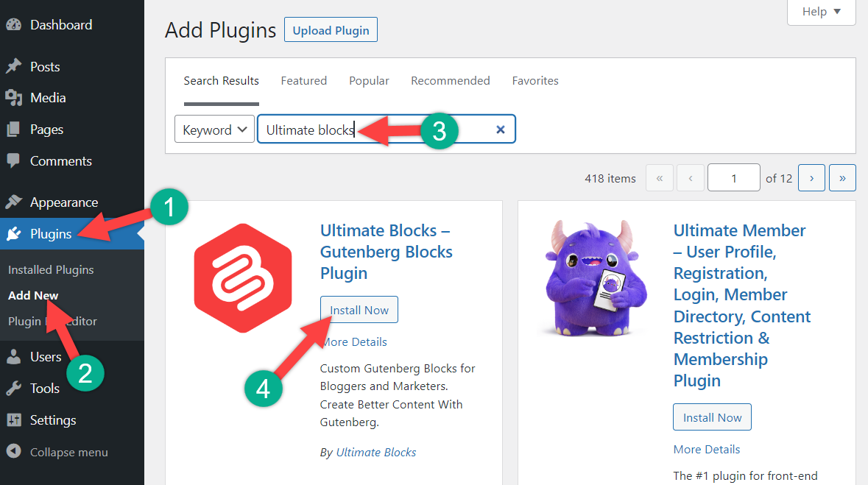Focus the plugin search input field

[x=387, y=129]
